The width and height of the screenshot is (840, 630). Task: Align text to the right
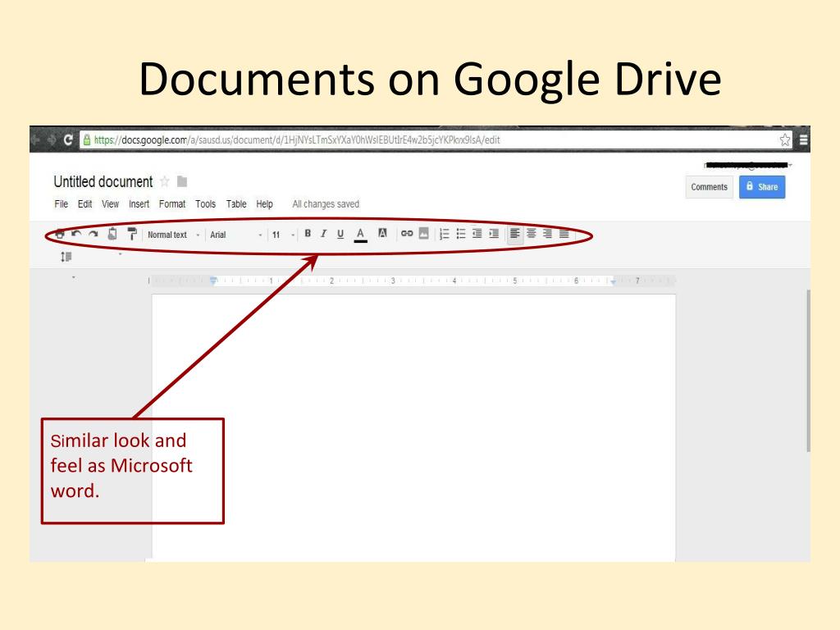pyautogui.click(x=547, y=234)
